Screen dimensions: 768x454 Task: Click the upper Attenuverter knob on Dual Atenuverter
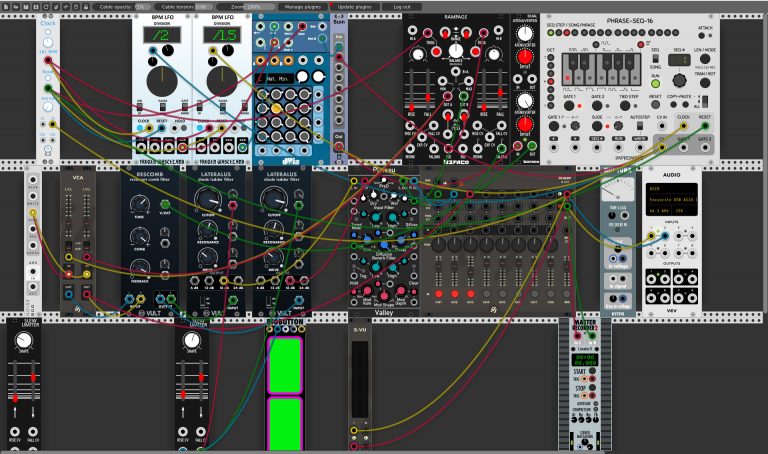click(525, 33)
